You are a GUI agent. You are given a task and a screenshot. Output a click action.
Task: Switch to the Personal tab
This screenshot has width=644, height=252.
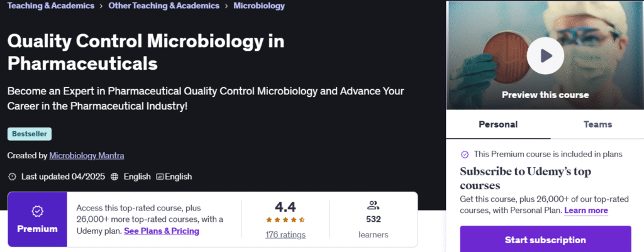coord(498,124)
